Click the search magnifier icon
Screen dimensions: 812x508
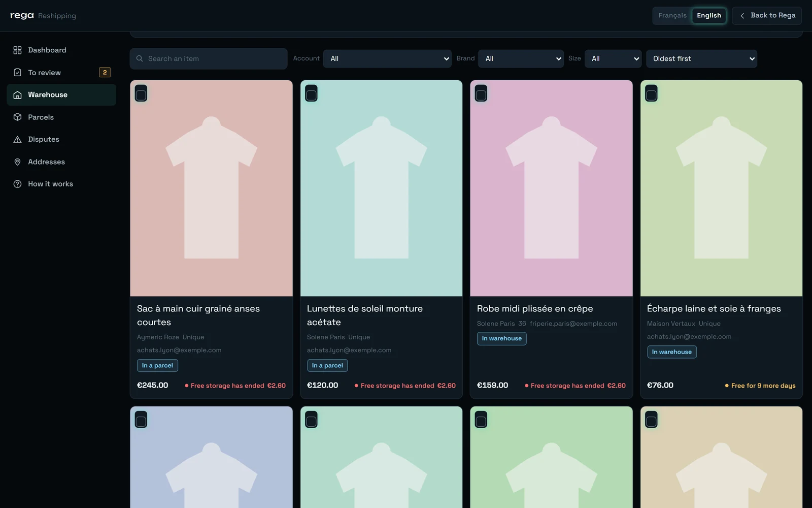(140, 59)
